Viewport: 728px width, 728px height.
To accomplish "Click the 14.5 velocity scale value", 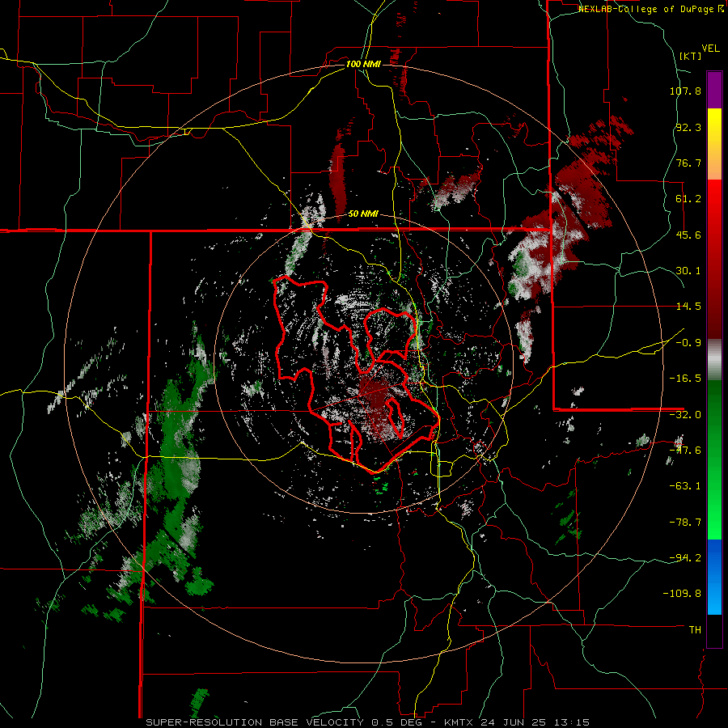I will 688,307.
